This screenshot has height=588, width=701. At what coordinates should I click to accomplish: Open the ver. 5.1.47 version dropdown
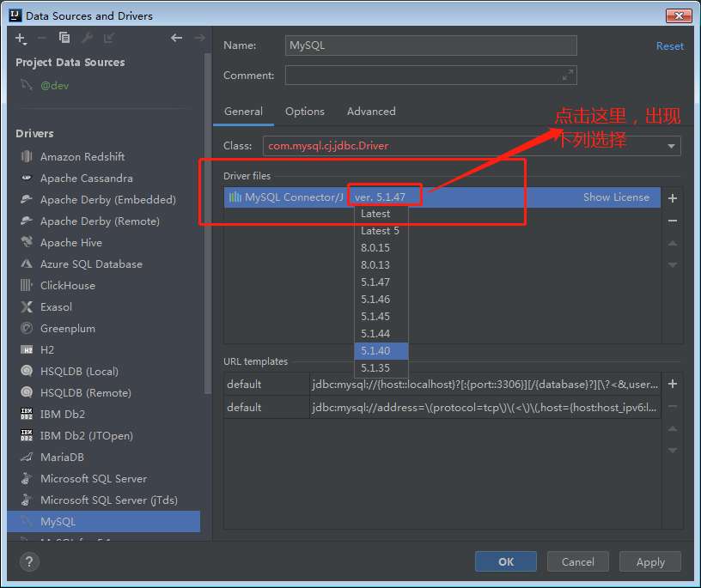click(380, 197)
